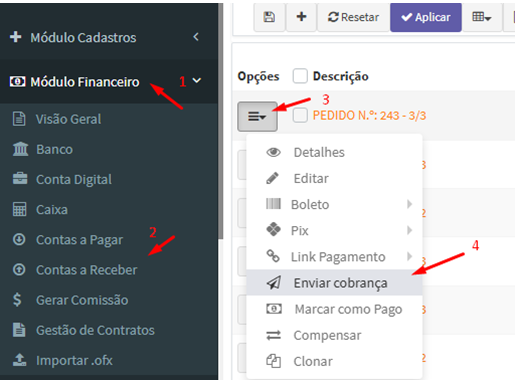Collapse Módulo Cadastros with its chevron

[x=196, y=37]
